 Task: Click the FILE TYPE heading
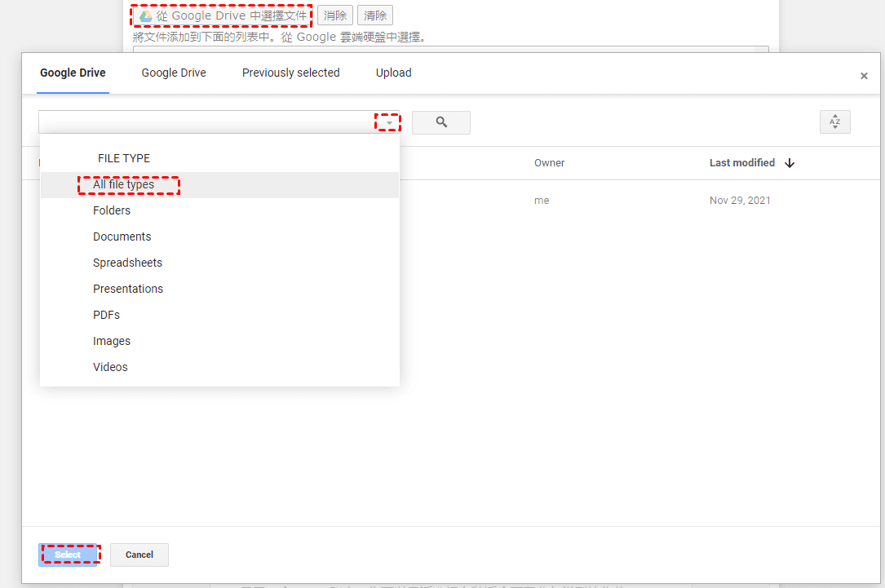(x=124, y=158)
